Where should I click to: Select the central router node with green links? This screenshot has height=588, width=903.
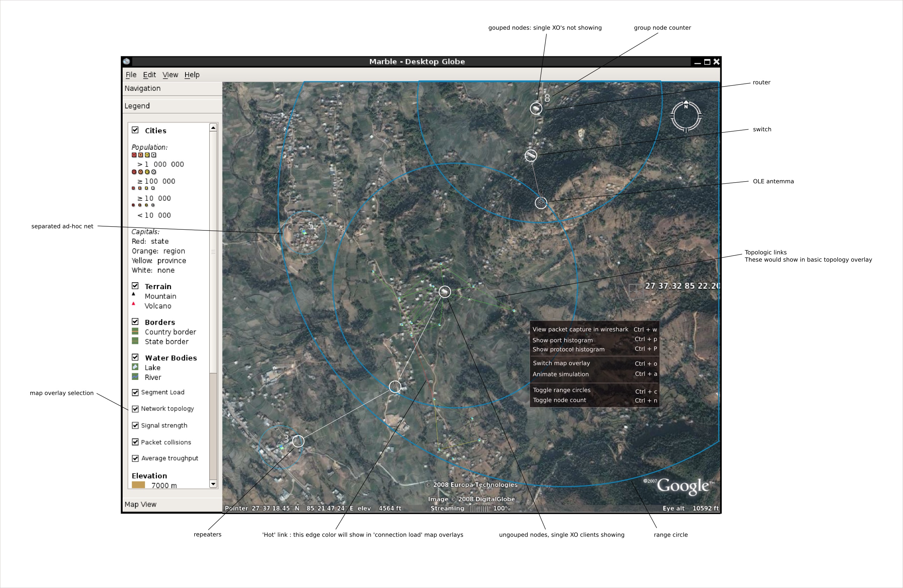pos(445,292)
